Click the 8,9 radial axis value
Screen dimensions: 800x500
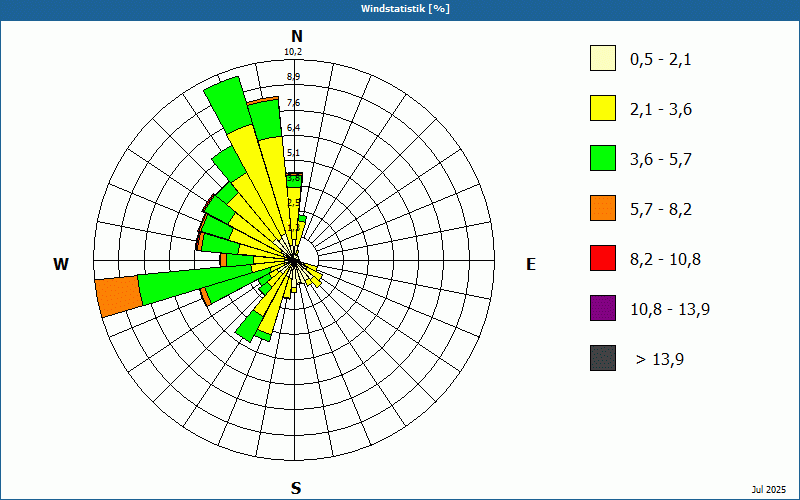click(293, 77)
